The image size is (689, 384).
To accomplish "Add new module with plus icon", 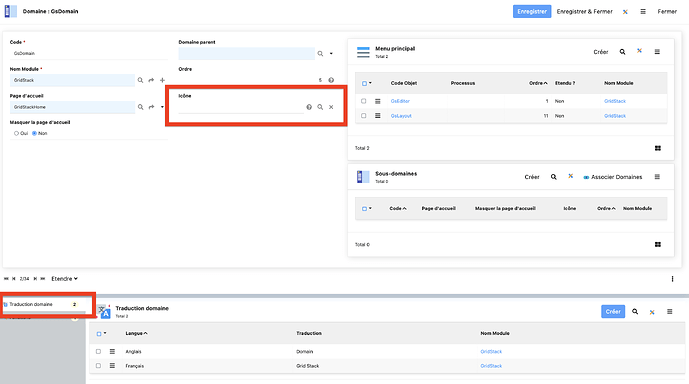I will pos(163,80).
